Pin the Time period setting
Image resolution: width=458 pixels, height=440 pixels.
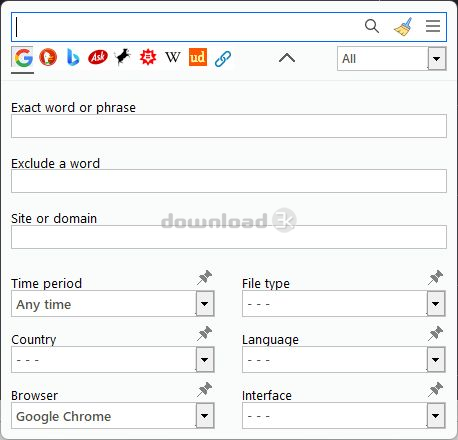tap(204, 277)
